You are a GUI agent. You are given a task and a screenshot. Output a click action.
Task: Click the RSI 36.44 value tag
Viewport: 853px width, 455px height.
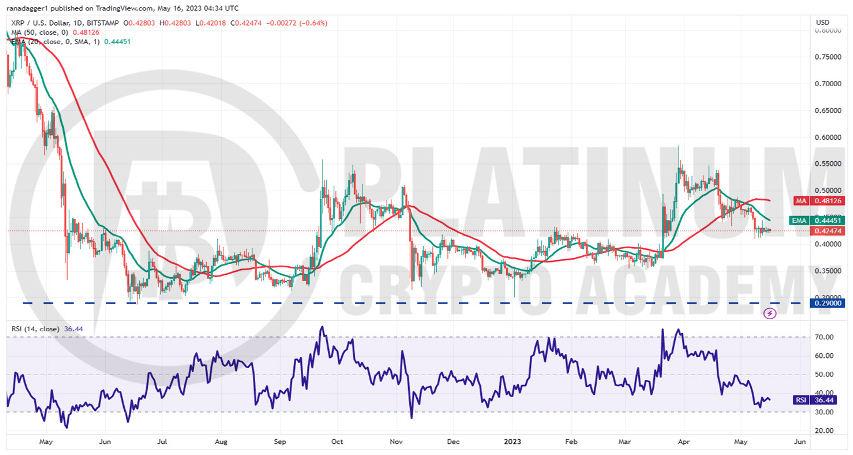tap(817, 400)
